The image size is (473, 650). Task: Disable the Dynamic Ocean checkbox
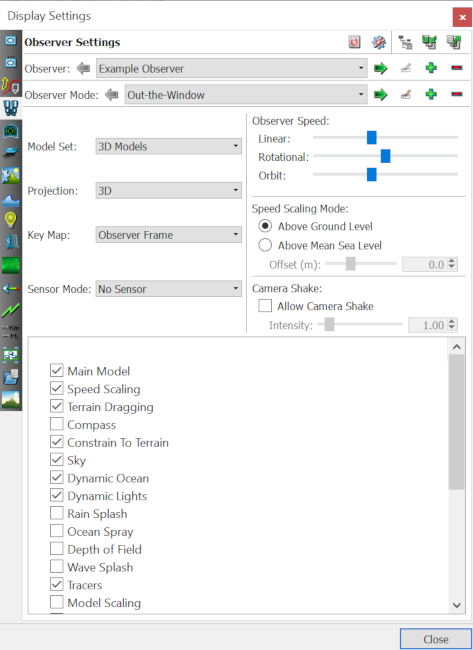coord(57,478)
